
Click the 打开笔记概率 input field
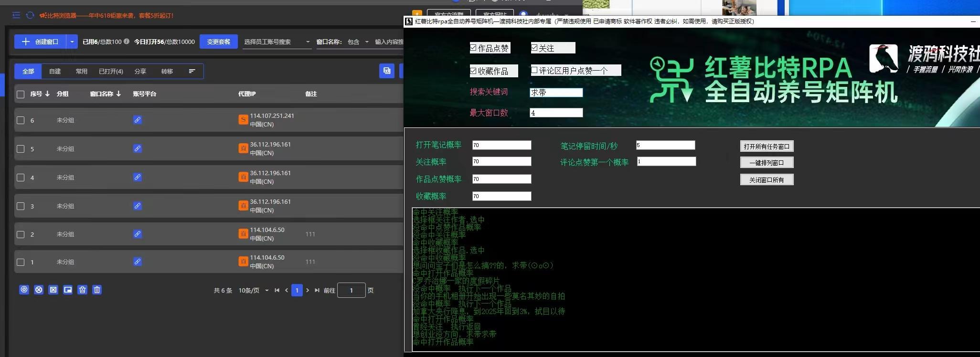tap(501, 145)
